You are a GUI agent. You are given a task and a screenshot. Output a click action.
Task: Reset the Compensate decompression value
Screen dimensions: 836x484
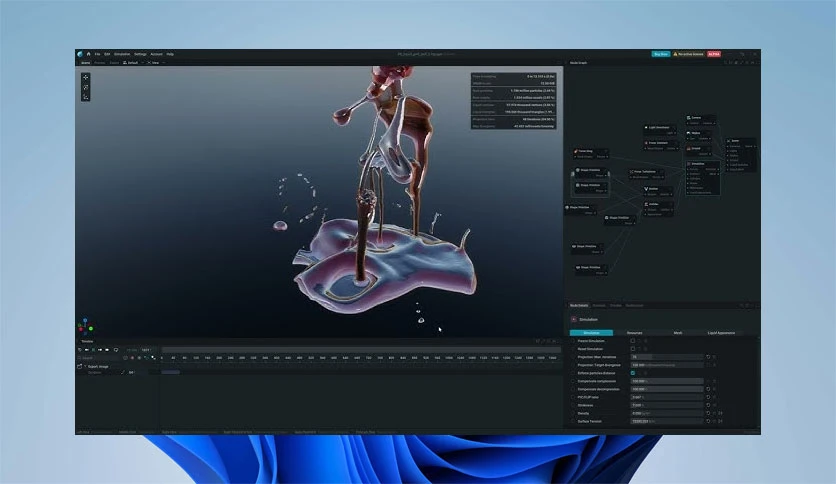pyautogui.click(x=708, y=389)
